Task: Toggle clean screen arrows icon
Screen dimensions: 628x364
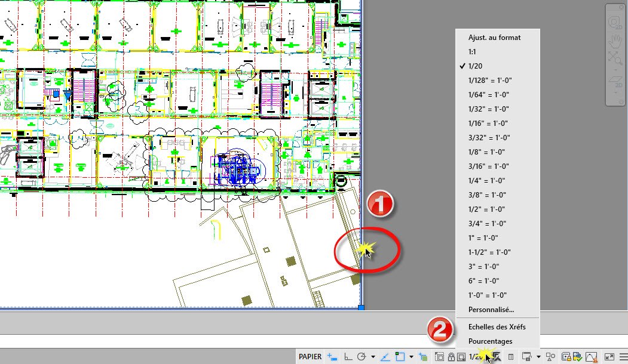Action: tap(609, 357)
